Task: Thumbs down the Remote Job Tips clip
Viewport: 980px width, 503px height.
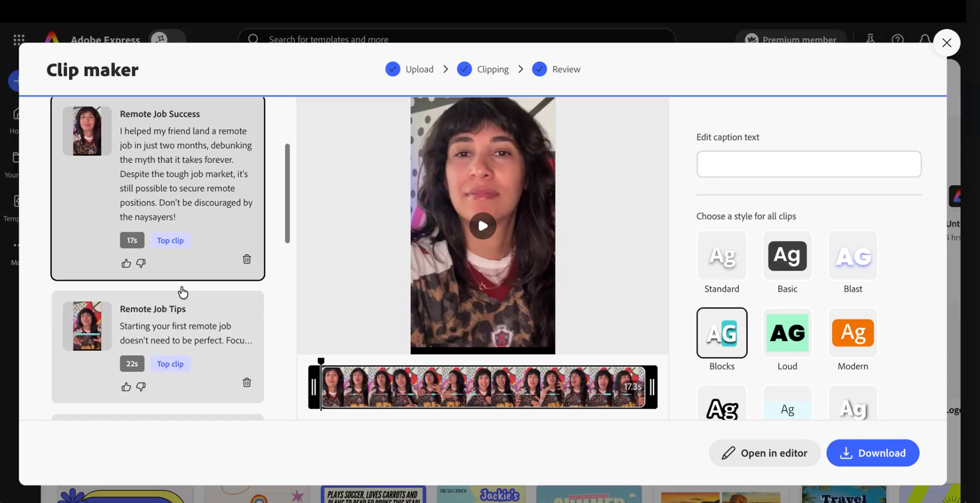Action: click(x=141, y=387)
